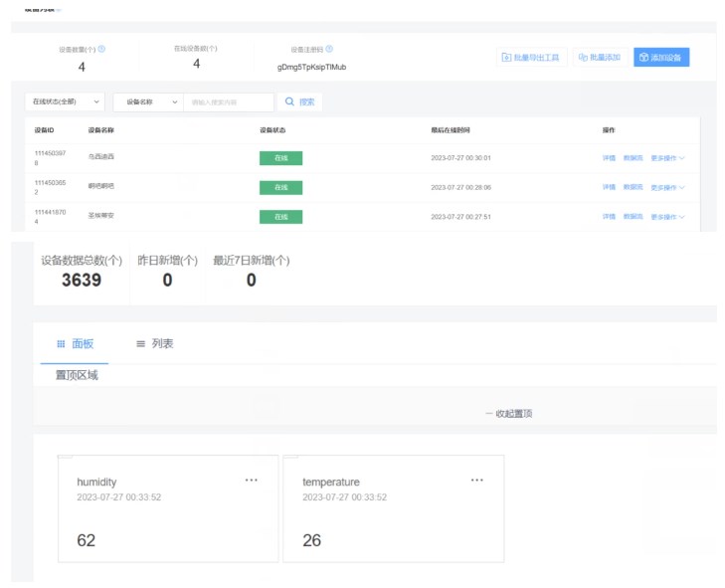This screenshot has width=725, height=588.
Task: Open the 设备名称 search field type dropdown
Action: point(148,102)
